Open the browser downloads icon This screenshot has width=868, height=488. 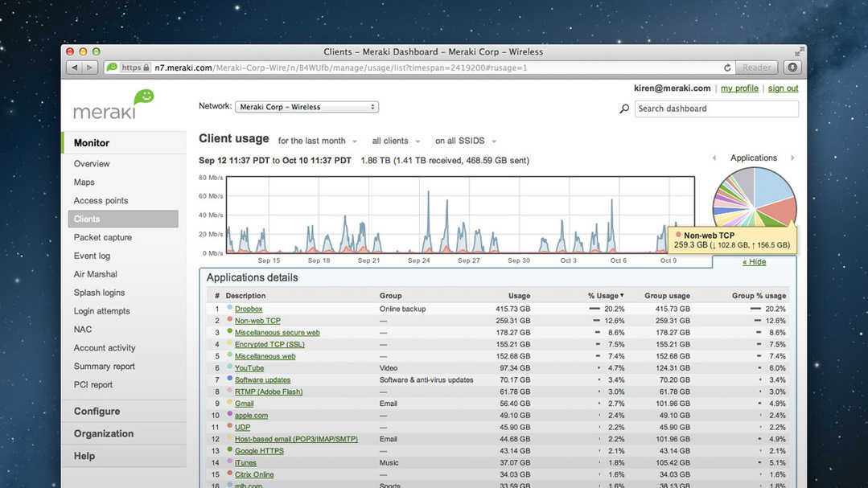coord(792,68)
